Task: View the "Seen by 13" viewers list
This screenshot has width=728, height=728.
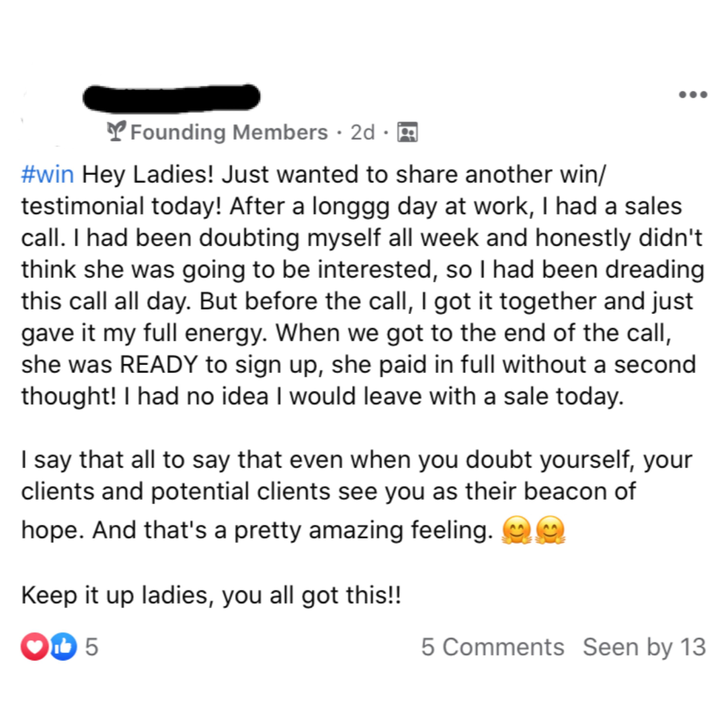Action: pos(644,647)
